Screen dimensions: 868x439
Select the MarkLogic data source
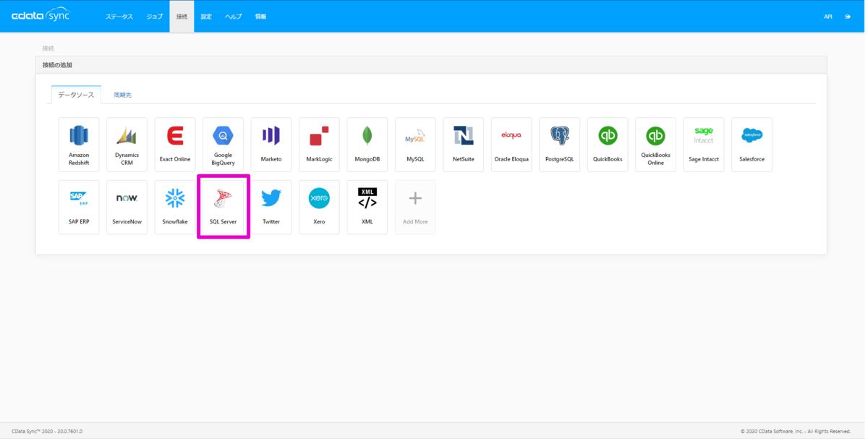(319, 145)
